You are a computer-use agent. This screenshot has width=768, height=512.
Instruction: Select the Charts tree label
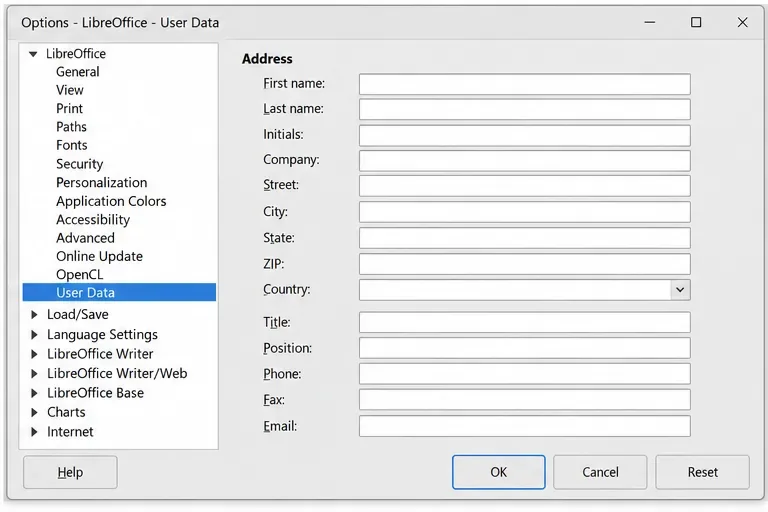[66, 412]
